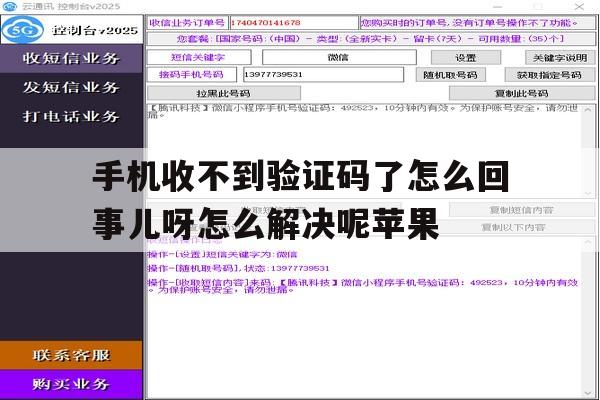
Task: Click the 关键字说明 button
Action: tap(560, 58)
